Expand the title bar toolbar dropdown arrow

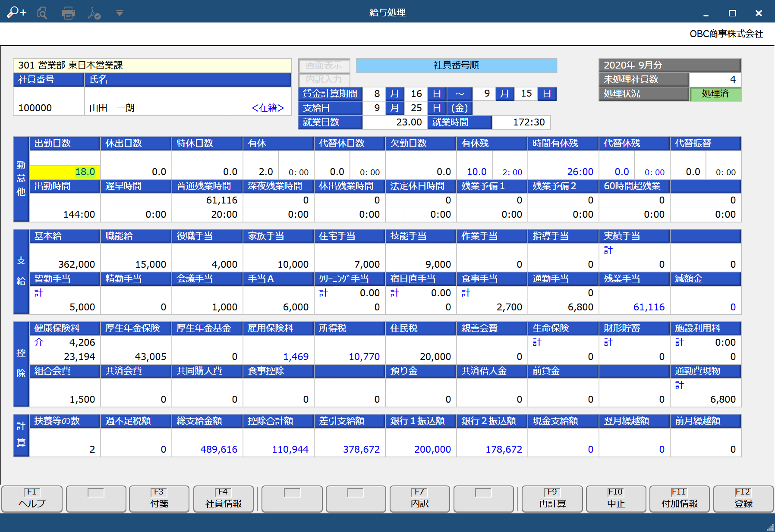(x=120, y=13)
